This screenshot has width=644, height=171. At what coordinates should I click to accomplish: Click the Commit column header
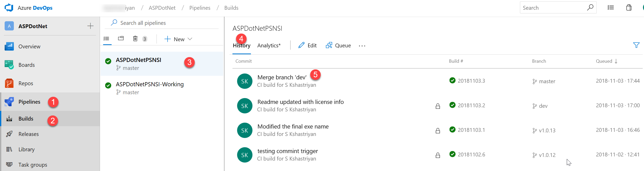[x=243, y=61]
